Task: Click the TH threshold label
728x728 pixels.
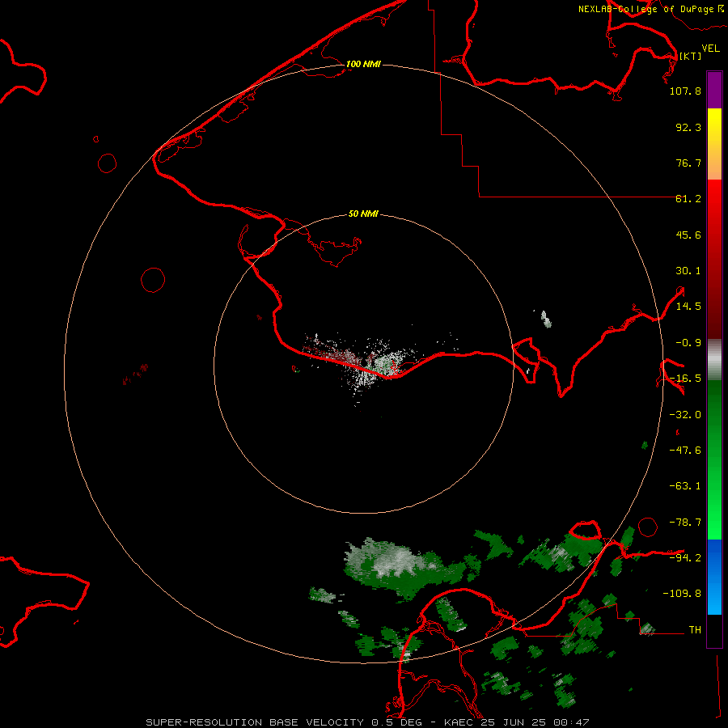Action: point(695,630)
